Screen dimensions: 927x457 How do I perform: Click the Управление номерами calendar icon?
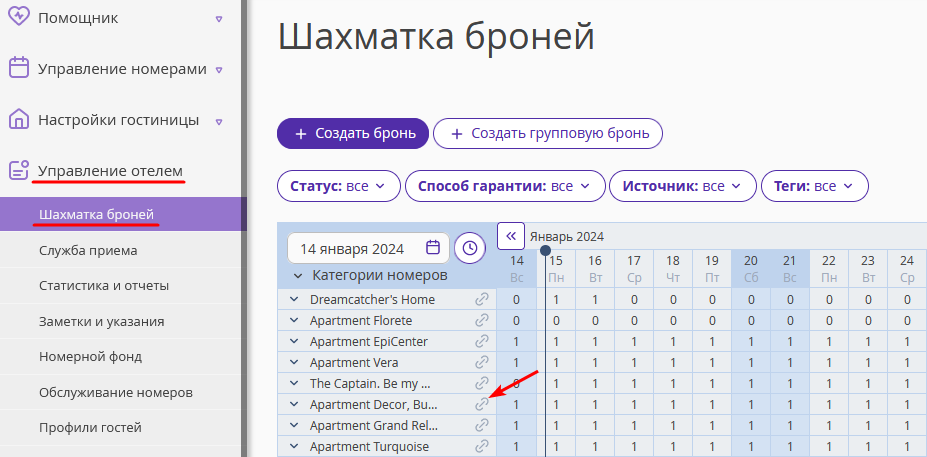click(x=19, y=69)
